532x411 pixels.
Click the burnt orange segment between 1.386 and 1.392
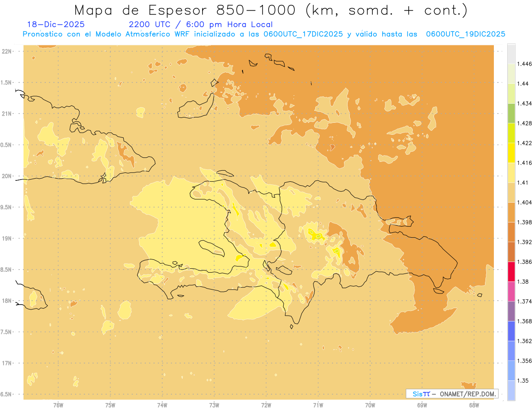click(511, 252)
